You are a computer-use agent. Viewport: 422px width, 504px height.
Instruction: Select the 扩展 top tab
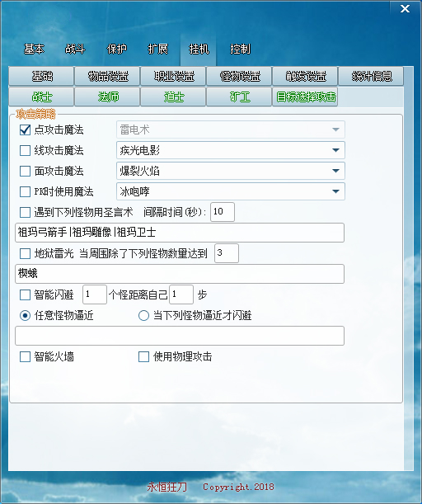(x=157, y=49)
